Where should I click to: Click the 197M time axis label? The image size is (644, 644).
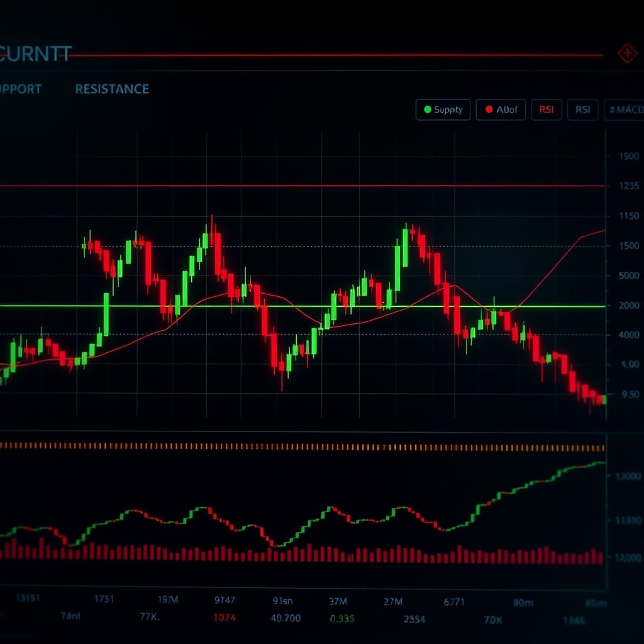(x=168, y=599)
